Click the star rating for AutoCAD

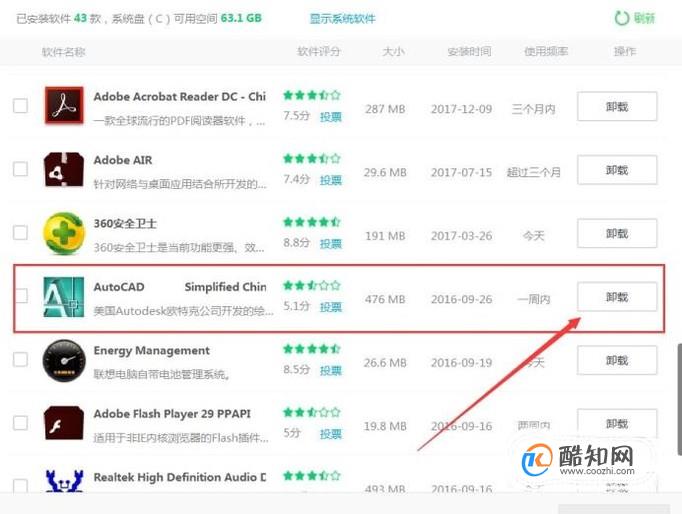[311, 286]
